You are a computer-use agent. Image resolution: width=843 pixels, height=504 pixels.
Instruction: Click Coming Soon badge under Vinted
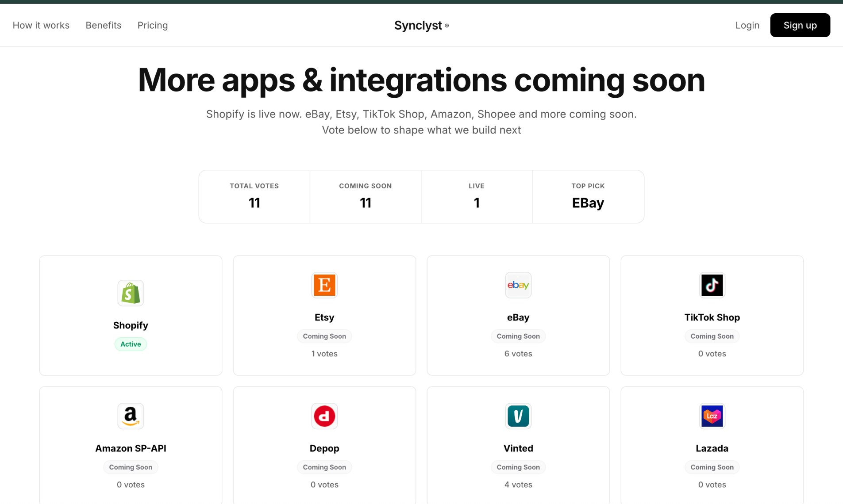518,467
